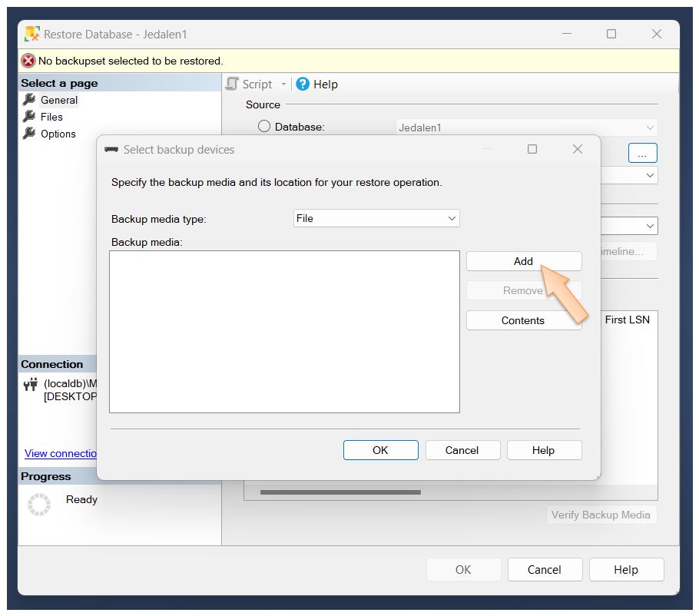Cancel the Select backup devices dialog
The width and height of the screenshot is (699, 616).
[462, 450]
